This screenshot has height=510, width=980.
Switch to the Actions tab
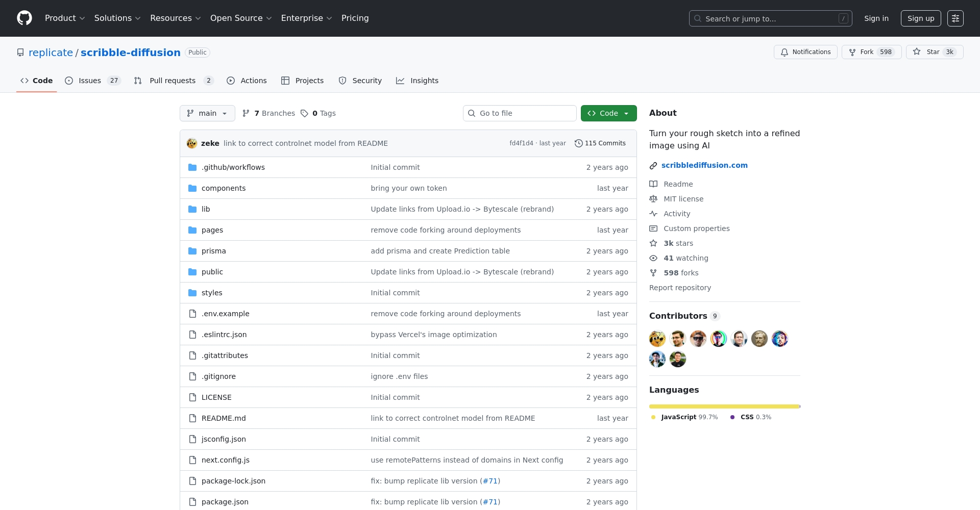point(247,81)
